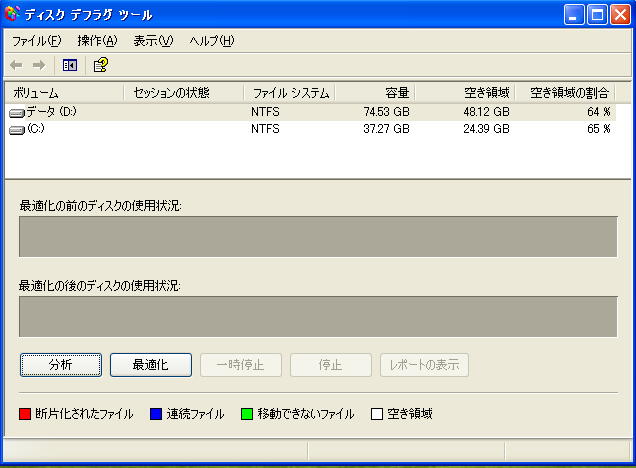Open the ファイル(F) menu

point(37,41)
